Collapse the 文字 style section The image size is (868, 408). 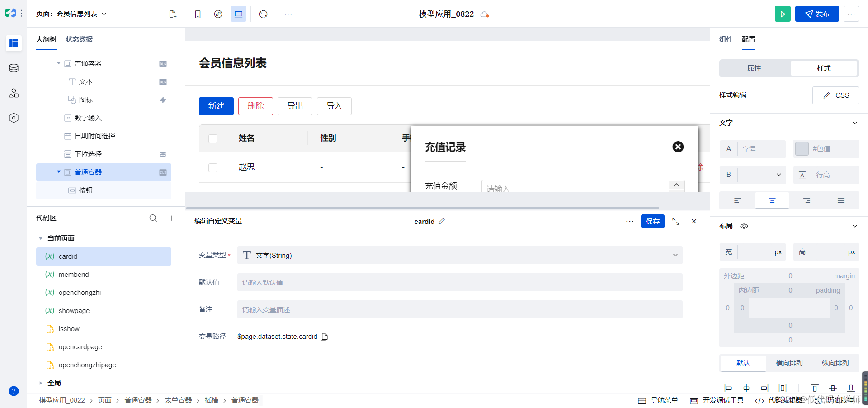pyautogui.click(x=854, y=123)
